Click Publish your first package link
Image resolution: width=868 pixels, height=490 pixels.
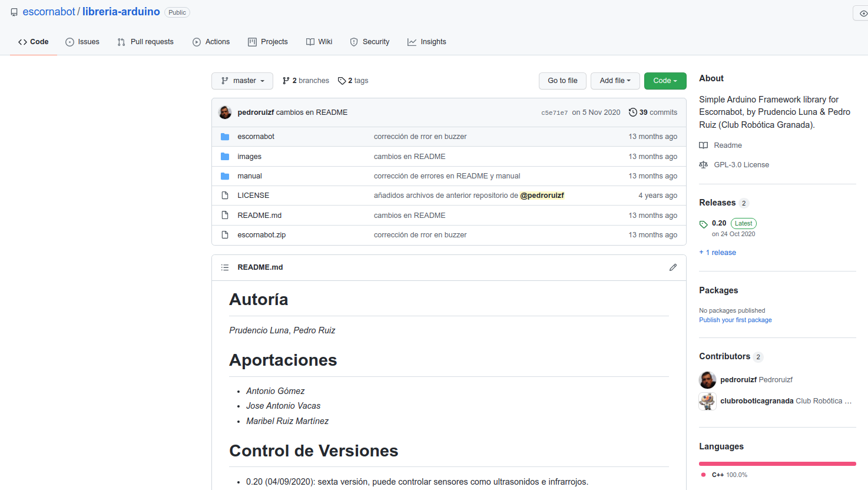point(736,320)
